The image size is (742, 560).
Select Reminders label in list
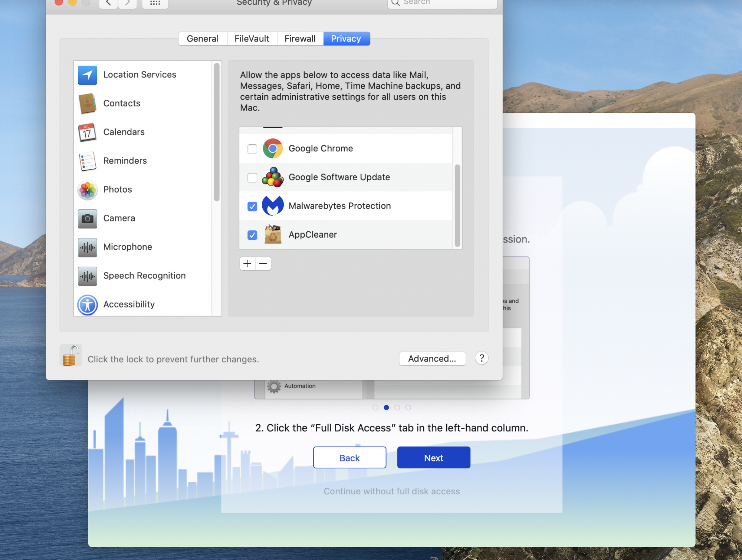pyautogui.click(x=125, y=161)
